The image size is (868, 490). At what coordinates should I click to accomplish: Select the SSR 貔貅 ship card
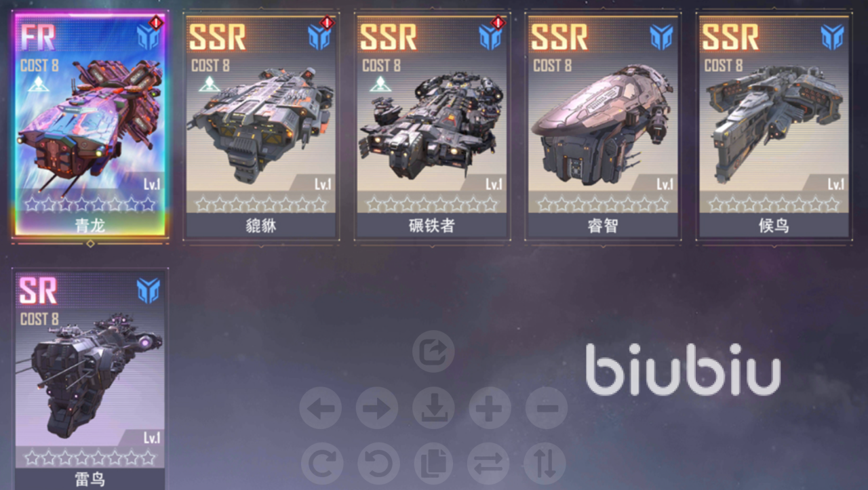(x=261, y=125)
